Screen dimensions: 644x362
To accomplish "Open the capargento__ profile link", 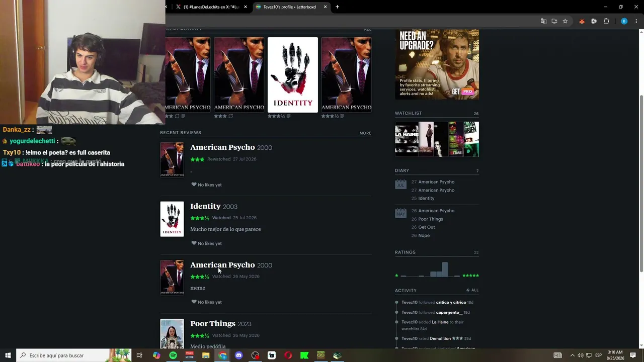I will (x=449, y=312).
